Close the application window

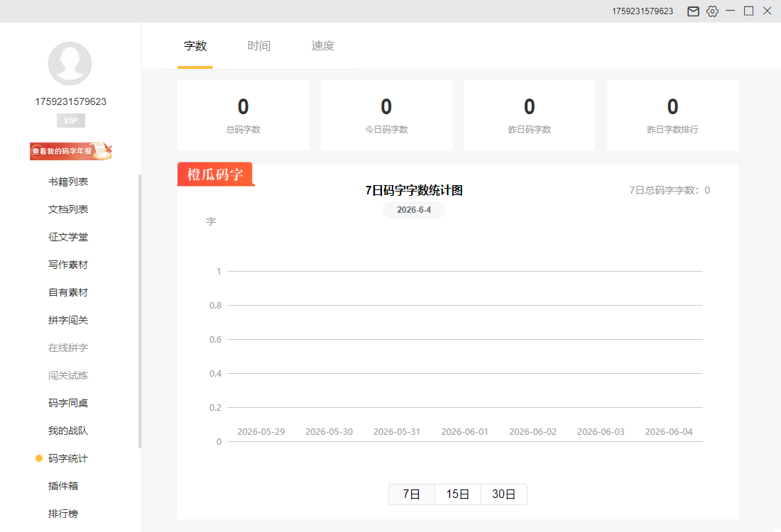[767, 11]
